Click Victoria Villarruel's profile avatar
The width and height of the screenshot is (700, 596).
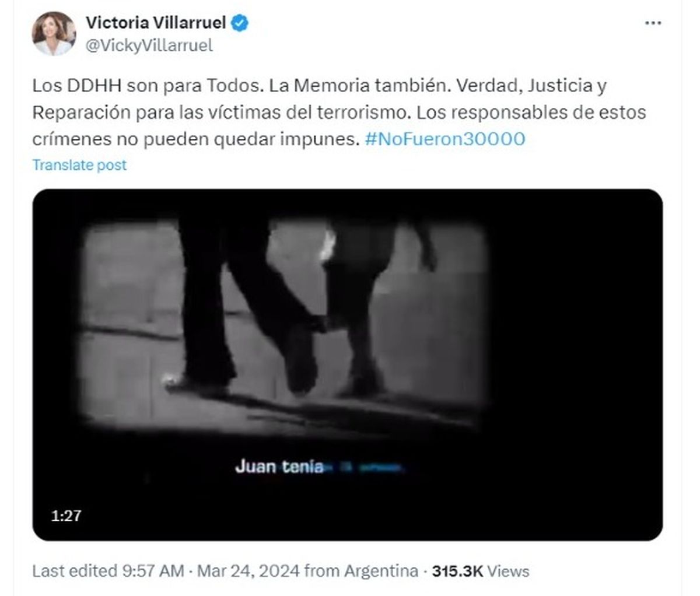(54, 33)
